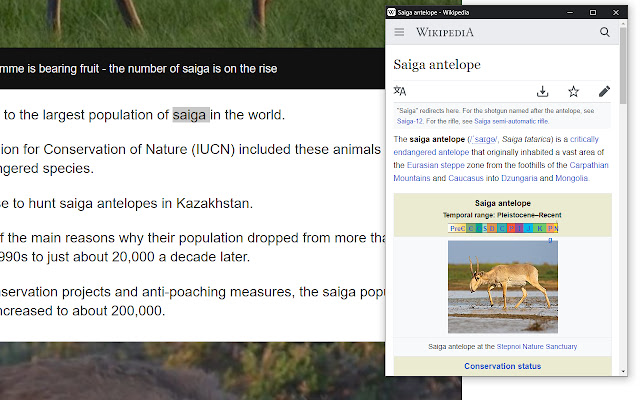Click the PreЄ Precambrian timeline segment
The height and width of the screenshot is (400, 640).
click(457, 228)
